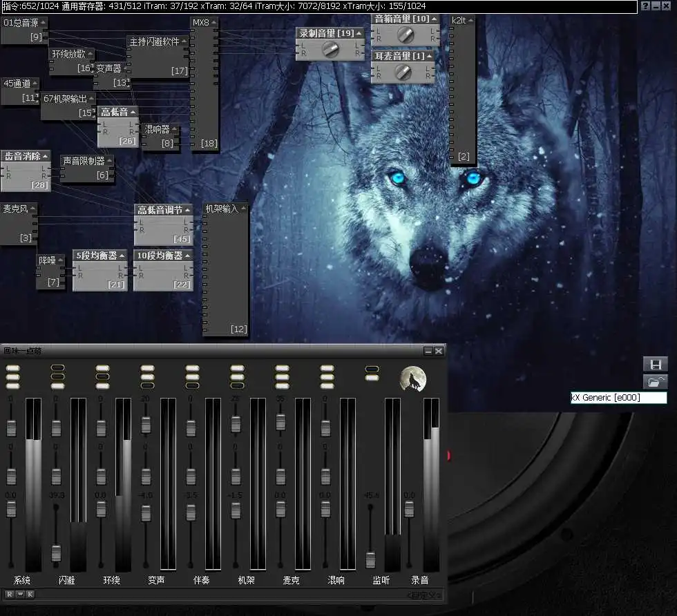The image size is (677, 616).
Task: Click the 录音 channel fader
Action: [409, 510]
